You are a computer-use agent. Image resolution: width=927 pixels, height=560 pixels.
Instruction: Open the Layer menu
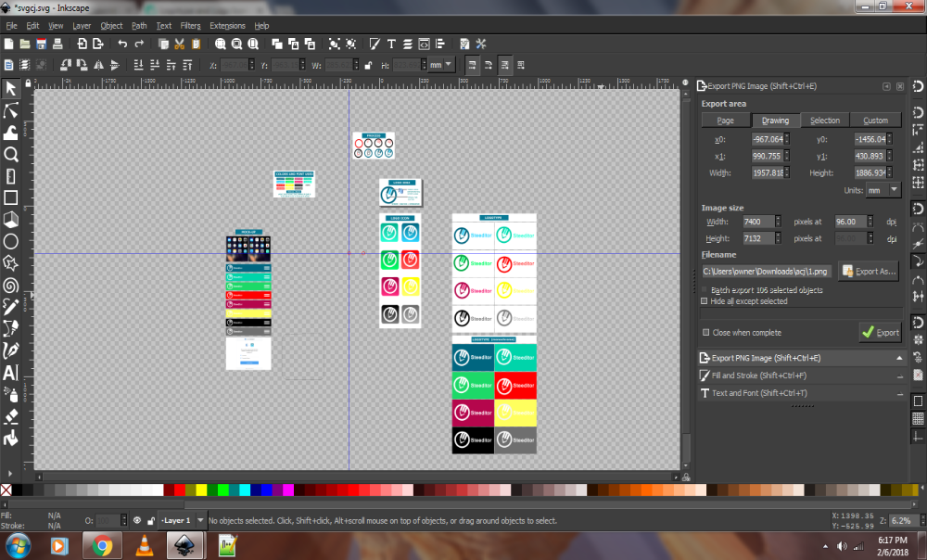82,26
